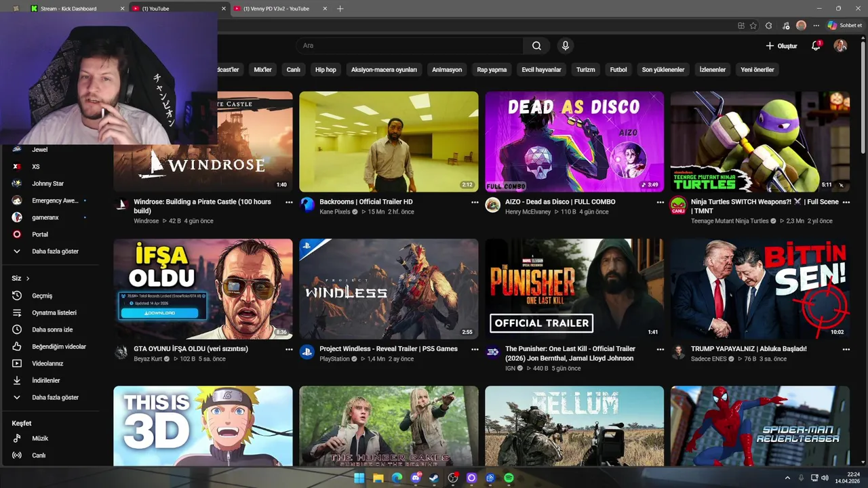Screen dimensions: 868x488
Task: Open Spotify from the taskbar
Action: [509, 478]
